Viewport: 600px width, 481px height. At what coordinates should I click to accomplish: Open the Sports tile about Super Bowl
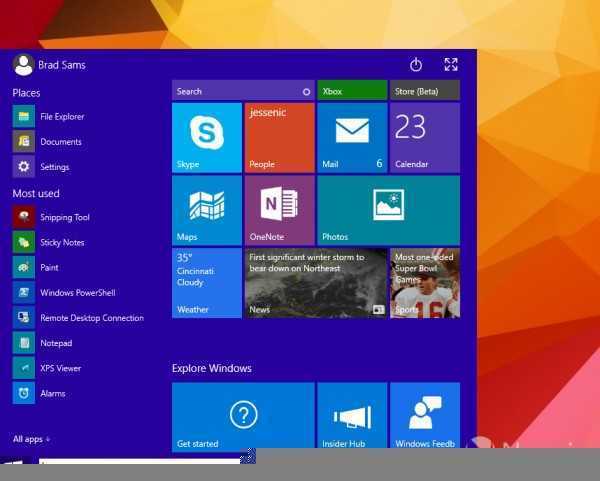click(425, 283)
